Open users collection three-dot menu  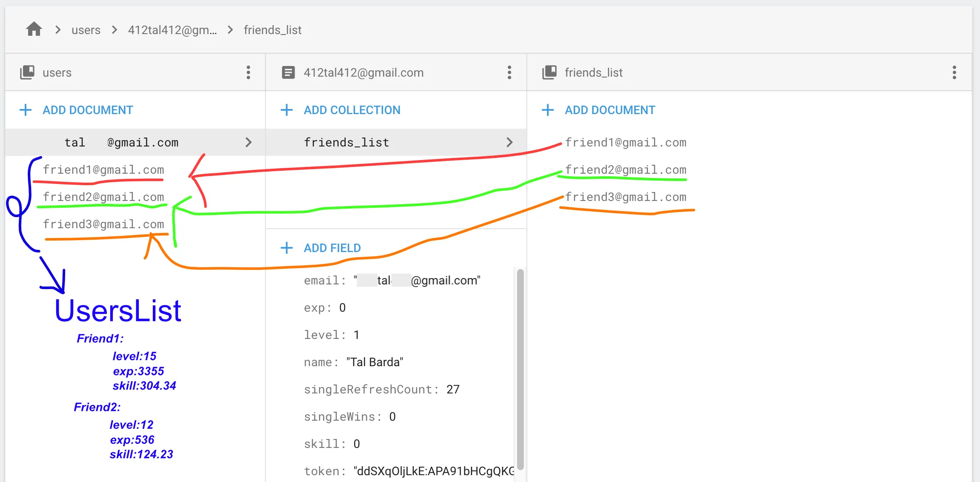[x=248, y=72]
